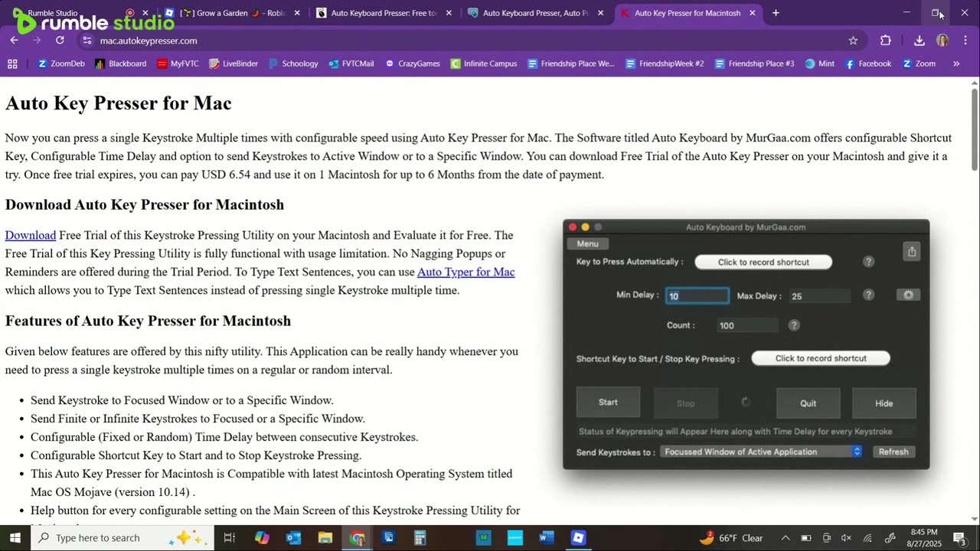980x551 pixels.
Task: Open Calculator from the taskbar
Action: coord(420,537)
